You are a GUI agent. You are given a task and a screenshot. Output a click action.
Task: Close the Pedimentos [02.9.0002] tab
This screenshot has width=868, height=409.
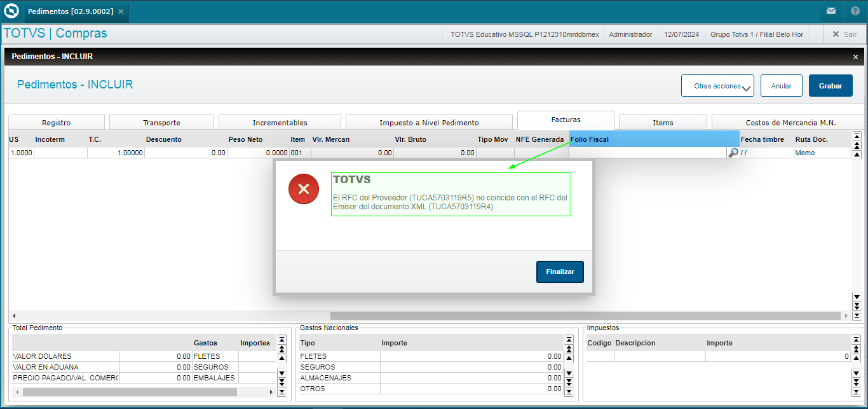(121, 11)
